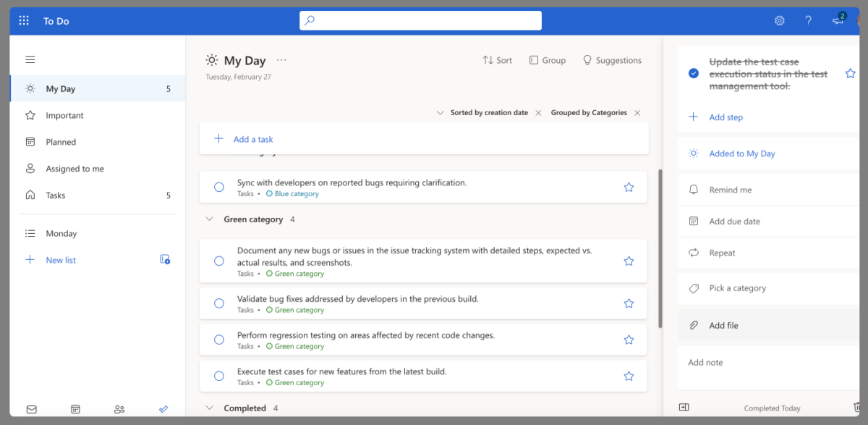This screenshot has width=868, height=425.
Task: Mark 'Sync with developers' task complete
Action: pyautogui.click(x=219, y=188)
